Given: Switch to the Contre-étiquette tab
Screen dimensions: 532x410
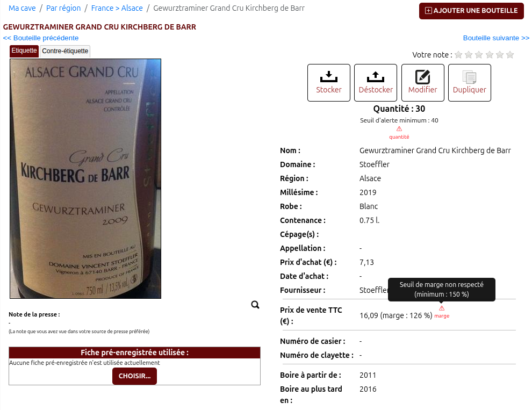Looking at the screenshot, I should pos(65,51).
